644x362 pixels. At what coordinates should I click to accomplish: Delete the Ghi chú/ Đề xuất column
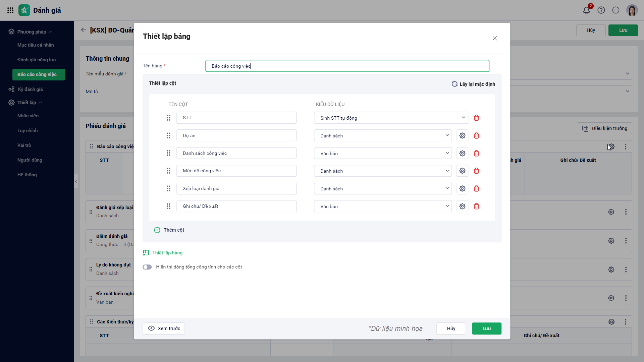click(476, 206)
